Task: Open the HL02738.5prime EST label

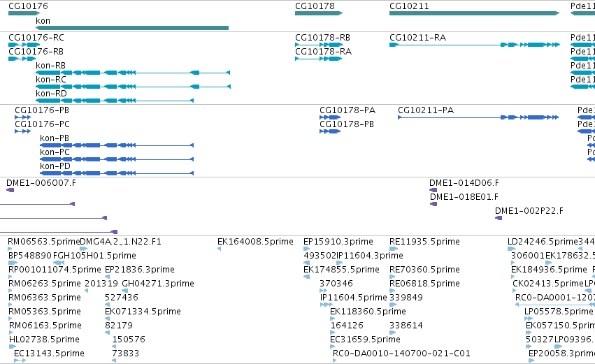Action: [44, 340]
